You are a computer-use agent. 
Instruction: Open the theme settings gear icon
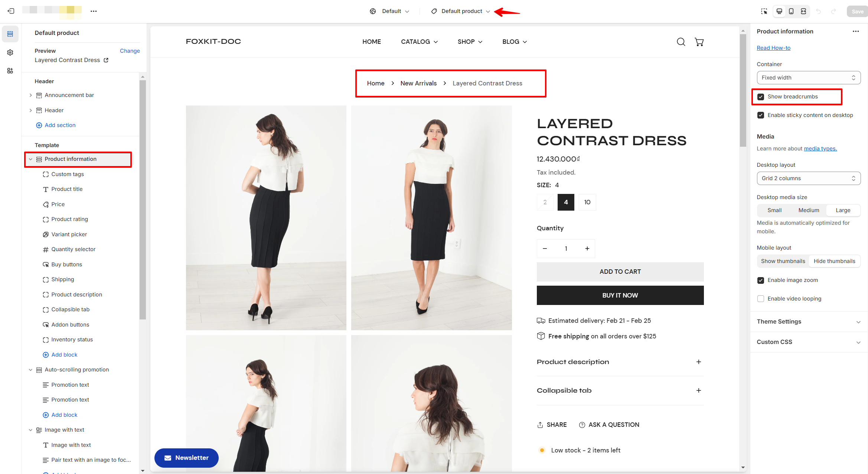pos(10,52)
